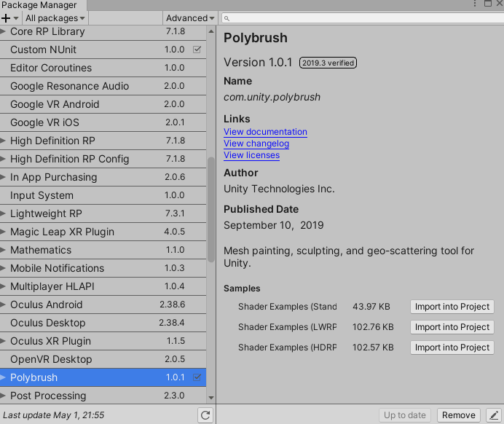
Task: Expand the In App Purchasing entry
Action: pyautogui.click(x=3, y=177)
